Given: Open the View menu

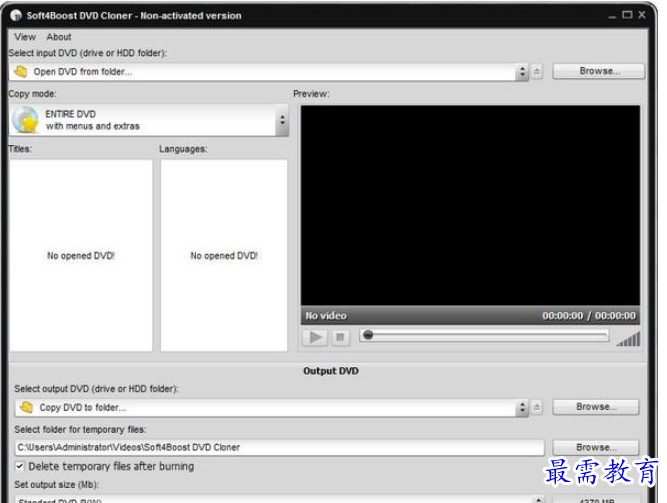Looking at the screenshot, I should (x=25, y=37).
